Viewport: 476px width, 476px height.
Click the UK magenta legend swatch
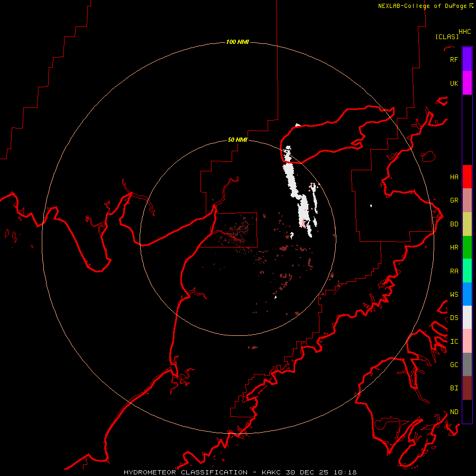click(467, 83)
